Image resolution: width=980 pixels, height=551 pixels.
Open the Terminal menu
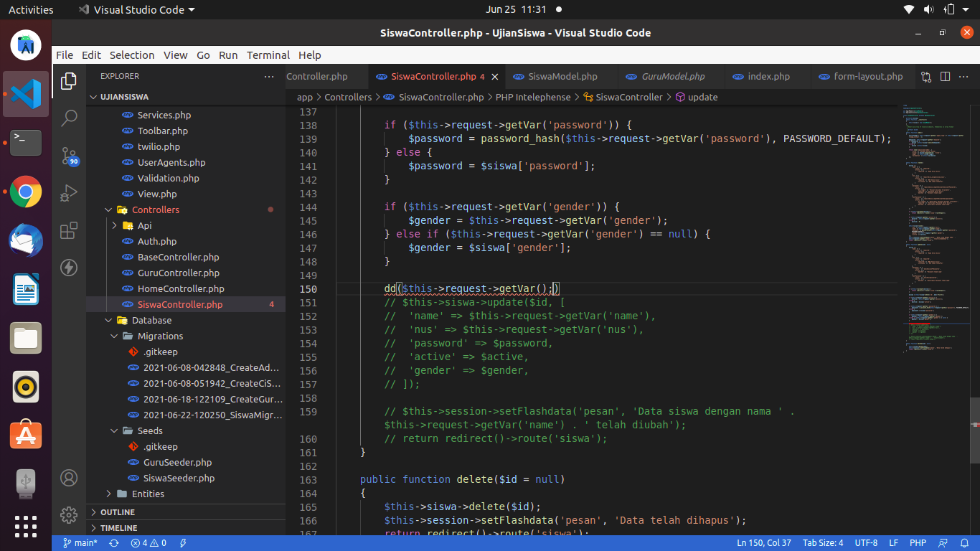(x=268, y=55)
